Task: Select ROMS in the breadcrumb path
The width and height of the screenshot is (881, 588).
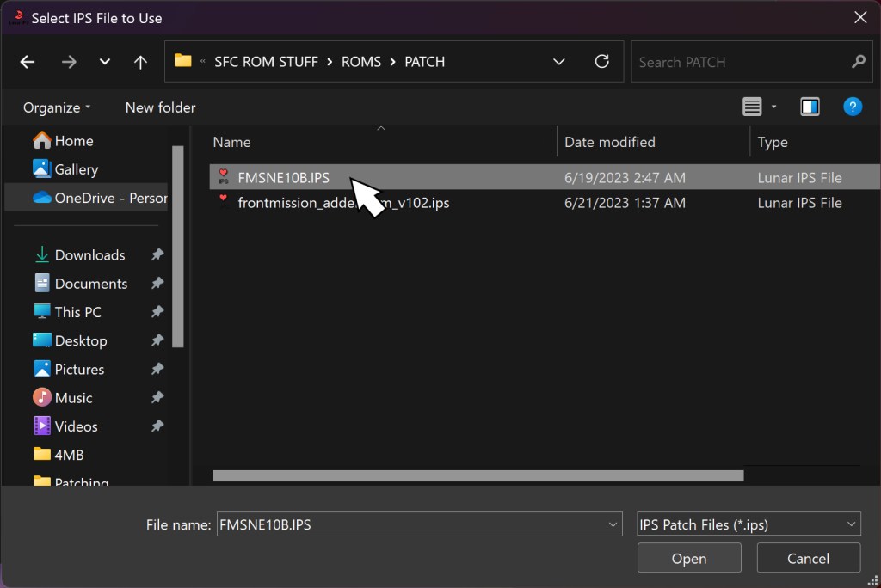Action: pyautogui.click(x=361, y=62)
